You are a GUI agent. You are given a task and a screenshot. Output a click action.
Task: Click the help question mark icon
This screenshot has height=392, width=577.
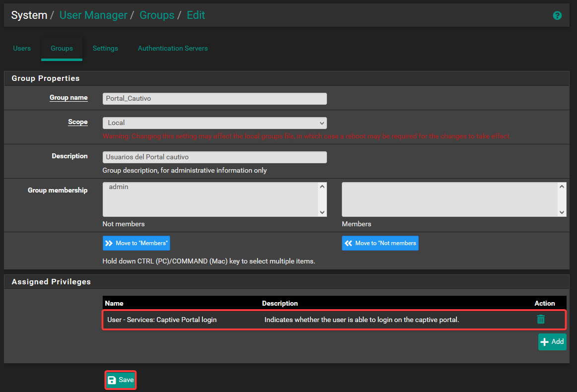click(557, 15)
